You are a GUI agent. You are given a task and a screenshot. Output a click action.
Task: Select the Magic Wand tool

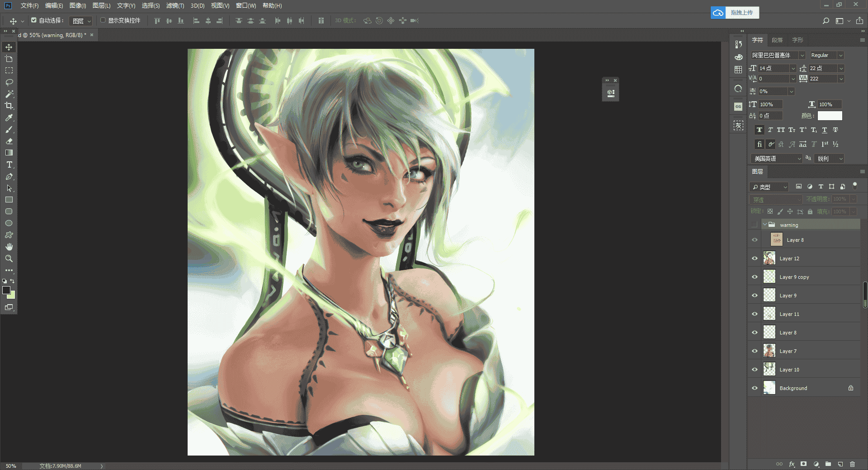click(9, 94)
